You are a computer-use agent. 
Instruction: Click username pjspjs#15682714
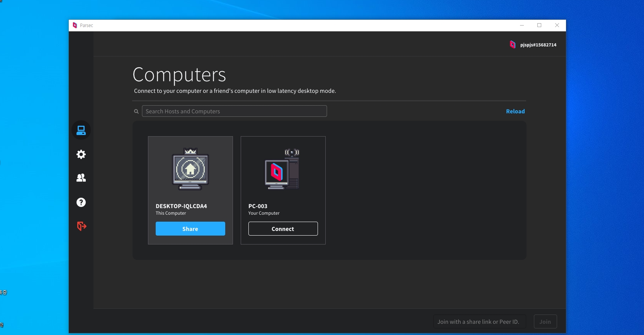538,45
